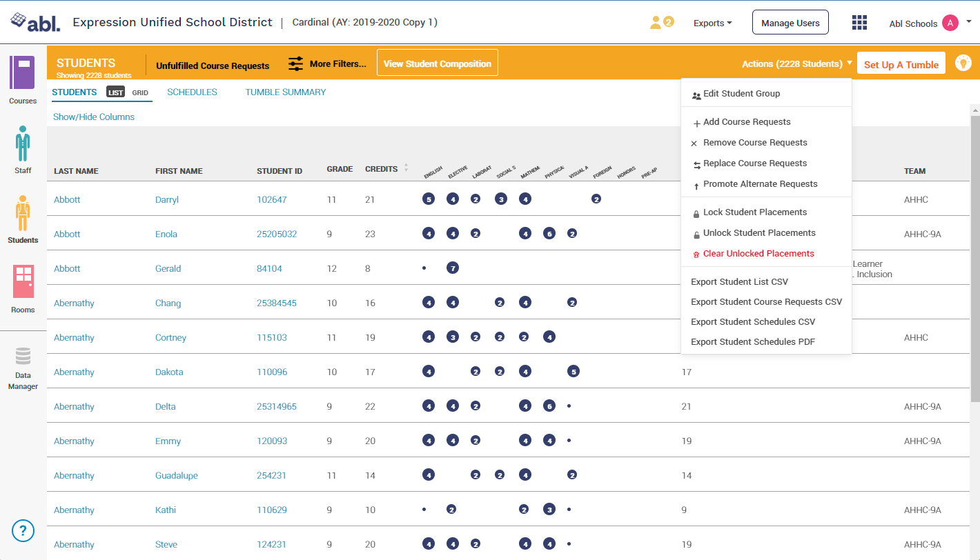Switch to the TUMBLE SUMMARY tab

point(286,92)
